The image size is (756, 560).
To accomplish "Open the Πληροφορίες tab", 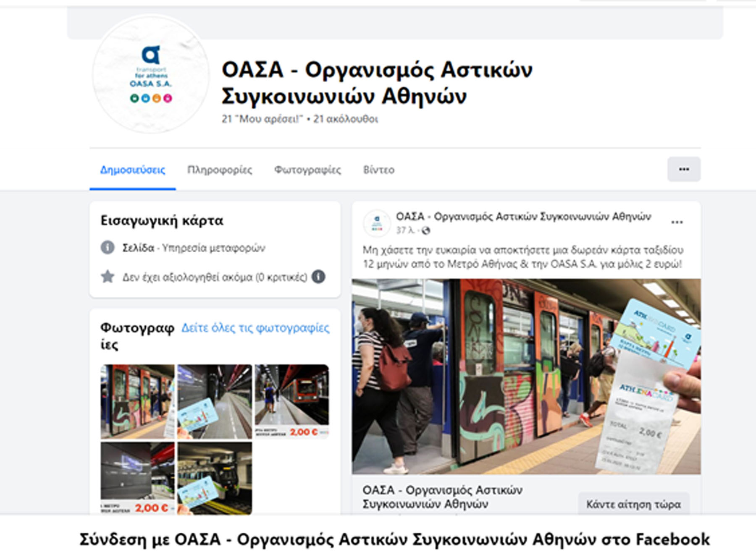I will point(219,170).
